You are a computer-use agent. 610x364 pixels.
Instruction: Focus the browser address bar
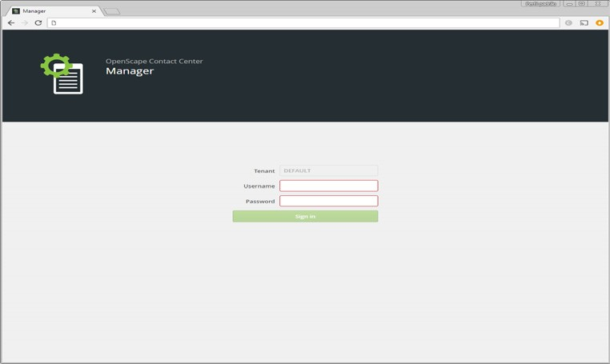coord(303,23)
